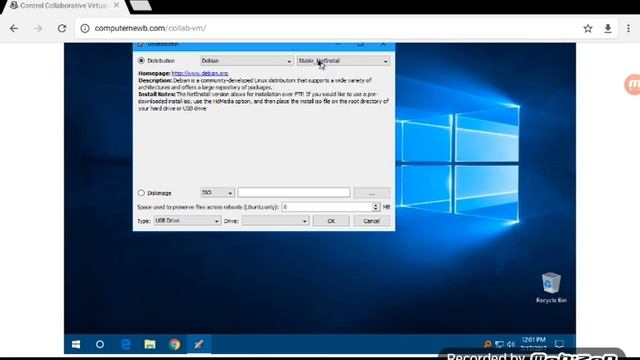Close the Control Collaborative Virtual tab
This screenshot has width=640, height=360.
[116, 5]
